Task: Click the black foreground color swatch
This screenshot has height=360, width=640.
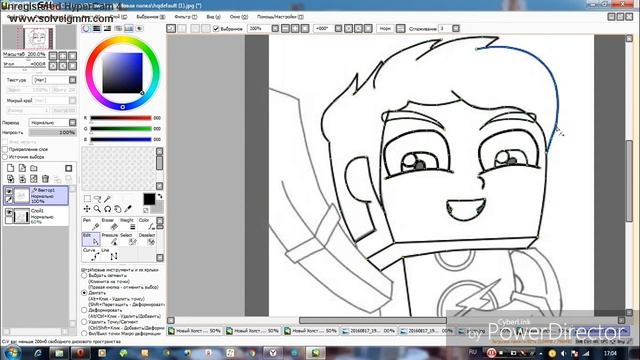Action: coord(149,199)
